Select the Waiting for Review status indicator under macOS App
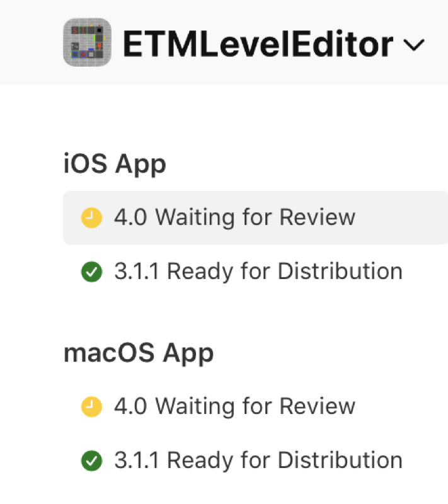The image size is (448, 504). tap(91, 406)
